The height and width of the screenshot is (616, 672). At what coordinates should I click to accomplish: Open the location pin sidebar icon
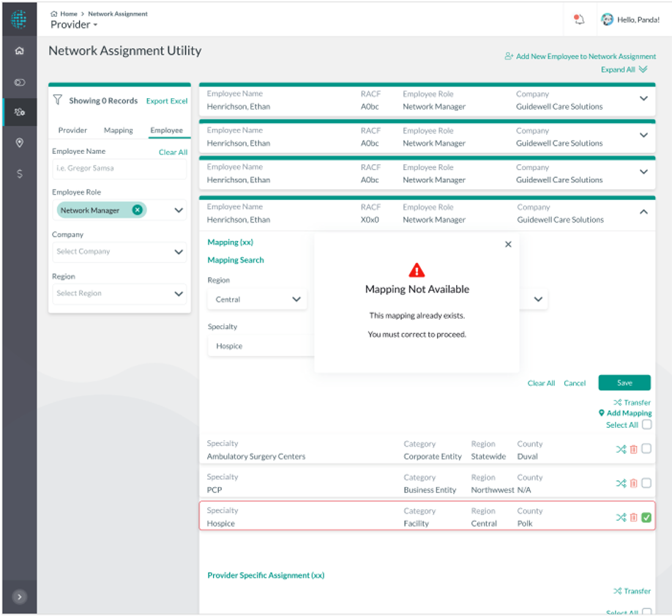[x=19, y=142]
